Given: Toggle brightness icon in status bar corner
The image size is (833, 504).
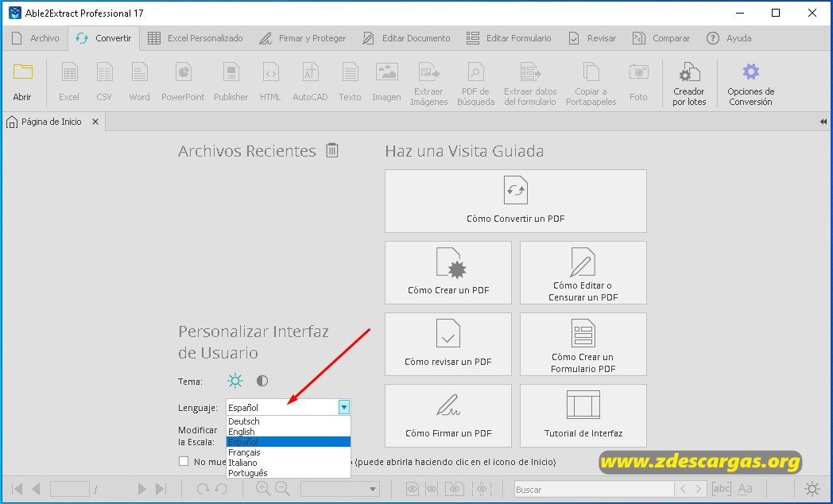Looking at the screenshot, I should (812, 489).
